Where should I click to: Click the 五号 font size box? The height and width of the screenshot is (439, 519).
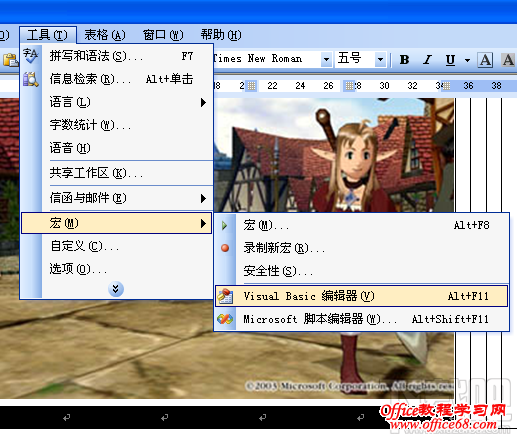point(355,59)
